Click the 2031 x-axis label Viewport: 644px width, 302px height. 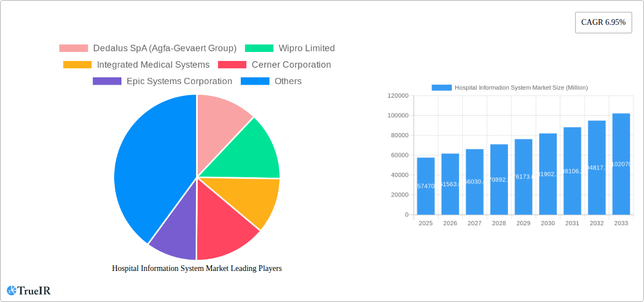[572, 223]
